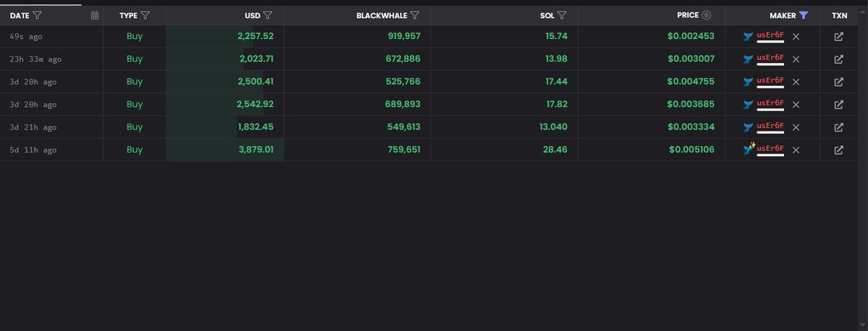
Task: Open maker usEr6F in $0.004755 row
Action: 770,80
